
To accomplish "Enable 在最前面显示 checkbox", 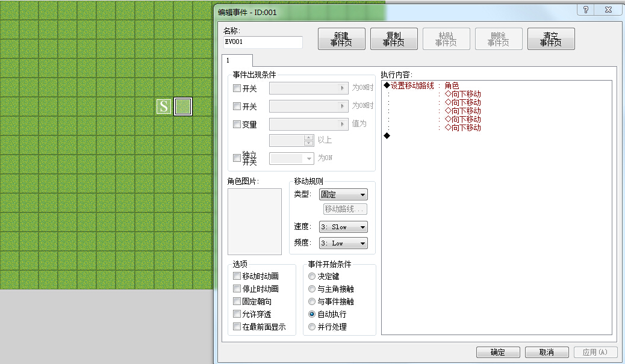I will [x=237, y=327].
